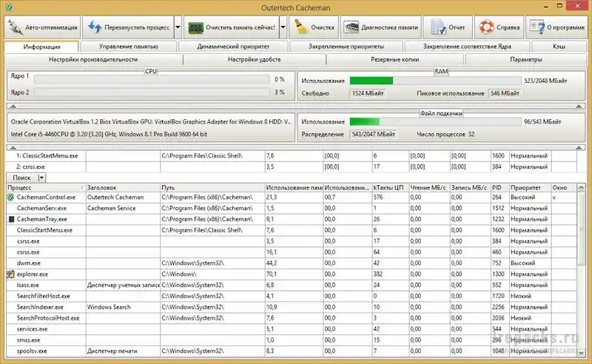Click the Отчет button label
This screenshot has width=592, height=364.
point(457,27)
